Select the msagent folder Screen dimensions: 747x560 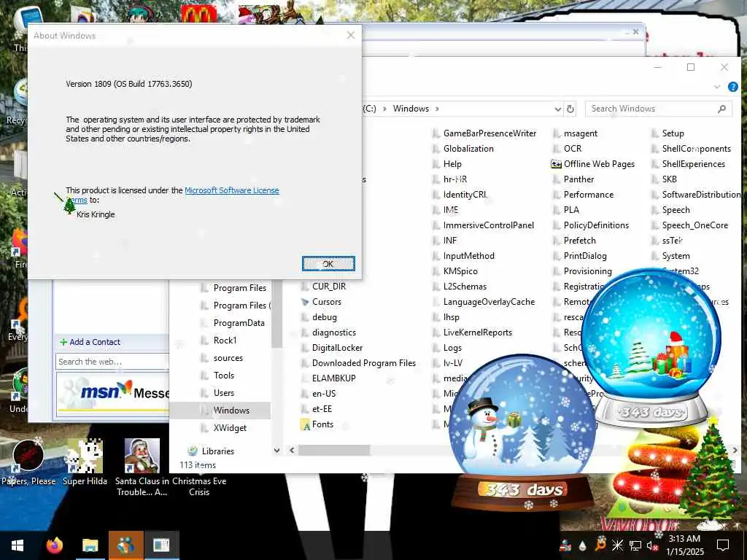580,133
